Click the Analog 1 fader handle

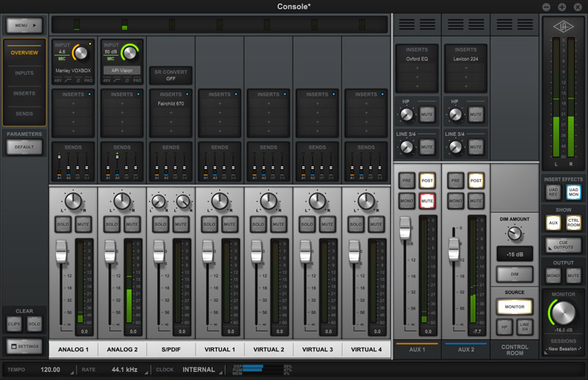click(x=61, y=251)
